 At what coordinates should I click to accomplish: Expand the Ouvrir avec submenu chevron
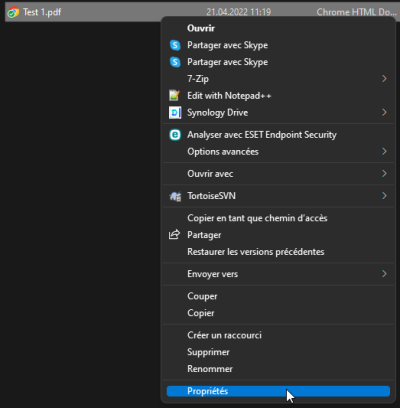pyautogui.click(x=384, y=174)
